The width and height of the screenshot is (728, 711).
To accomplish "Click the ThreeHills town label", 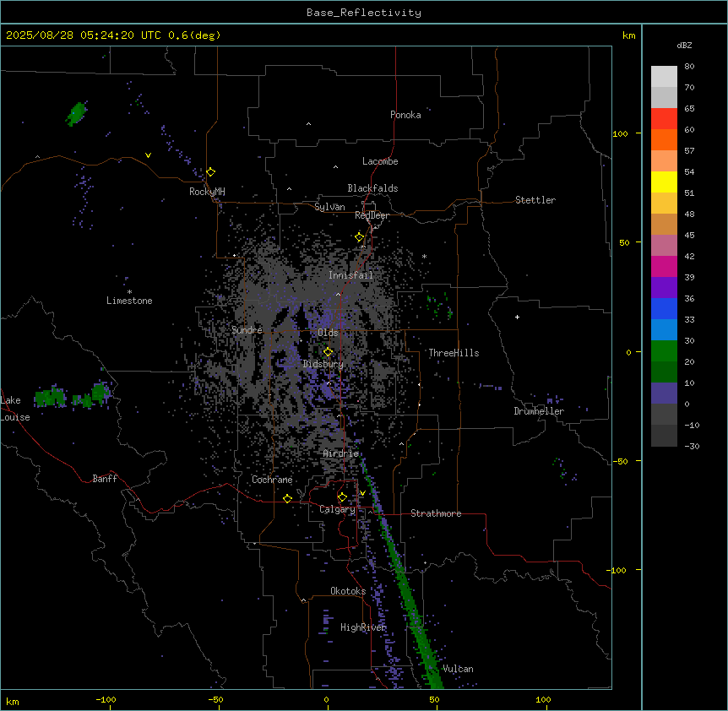I will pyautogui.click(x=454, y=353).
